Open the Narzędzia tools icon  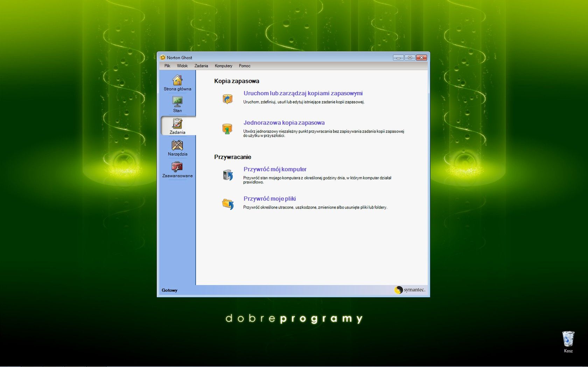click(x=177, y=145)
